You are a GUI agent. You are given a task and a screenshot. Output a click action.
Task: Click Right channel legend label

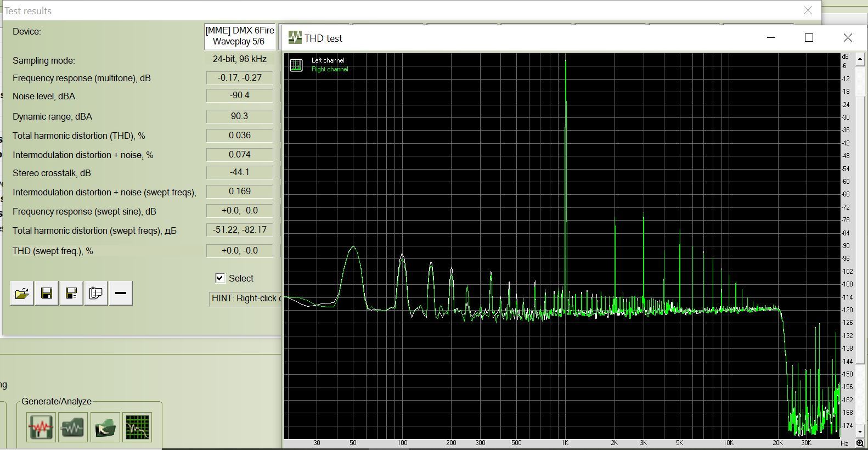tap(330, 69)
